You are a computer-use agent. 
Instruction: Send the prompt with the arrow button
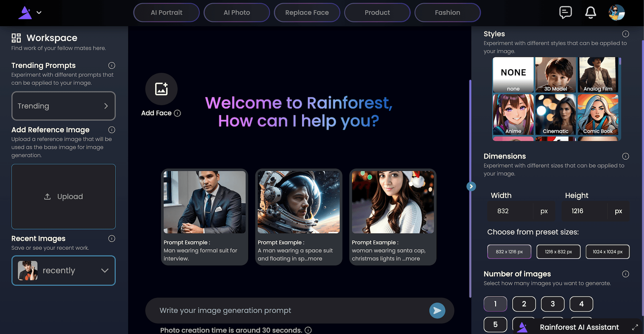point(437,310)
